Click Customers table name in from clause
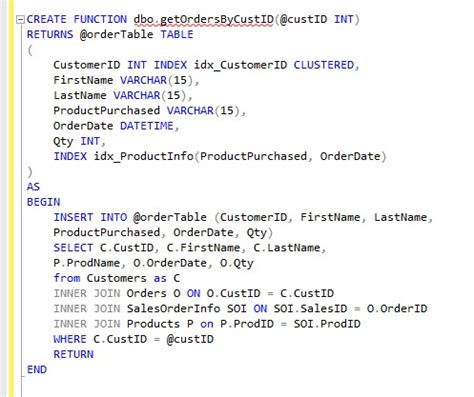Viewport: 474px width, 397px height. [117, 278]
